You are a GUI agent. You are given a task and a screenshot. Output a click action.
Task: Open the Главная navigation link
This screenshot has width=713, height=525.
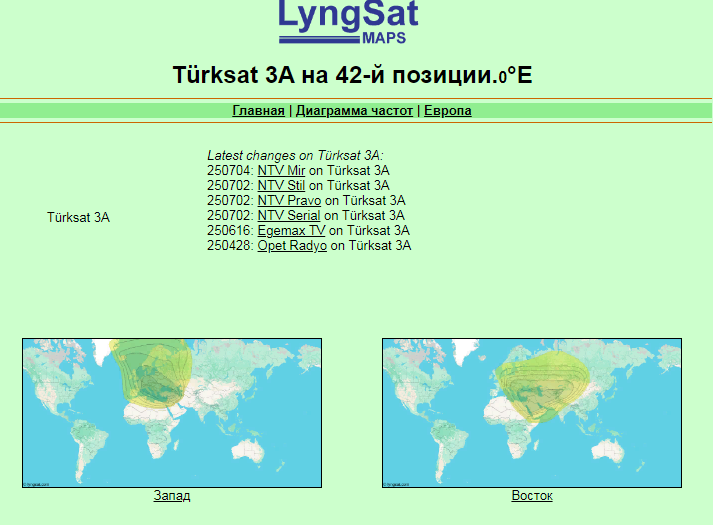point(258,111)
